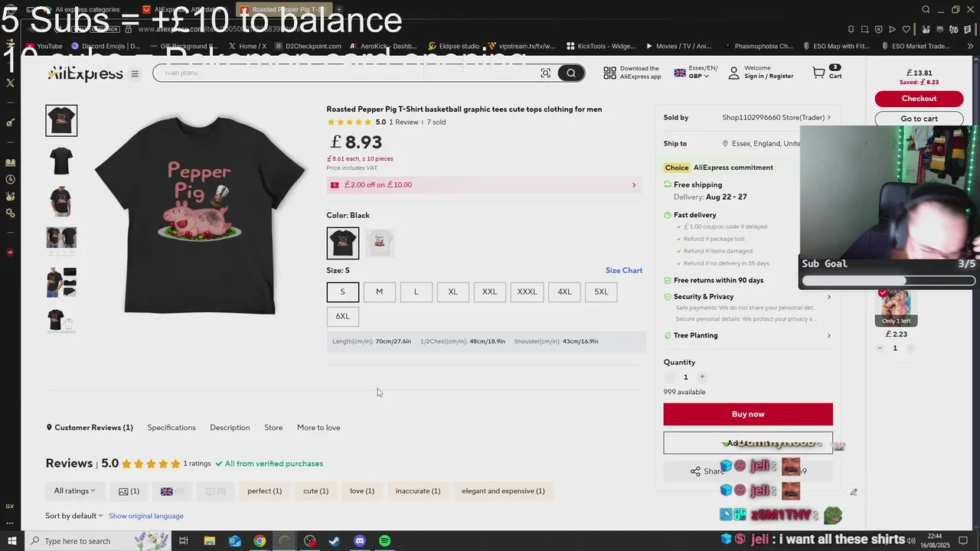Viewport: 980px width, 551px height.
Task: Expand the All ratings dropdown
Action: (75, 491)
